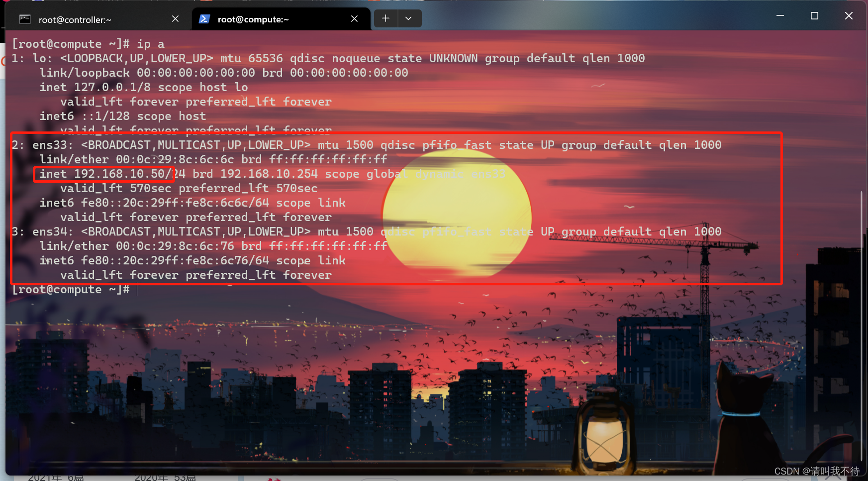Open a new terminal tab with plus

(386, 18)
